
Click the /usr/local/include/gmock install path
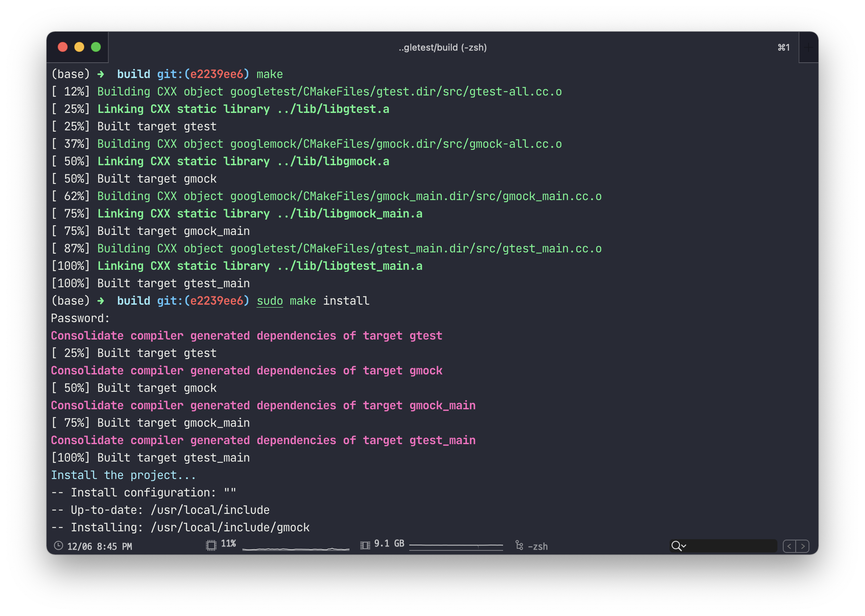click(230, 527)
